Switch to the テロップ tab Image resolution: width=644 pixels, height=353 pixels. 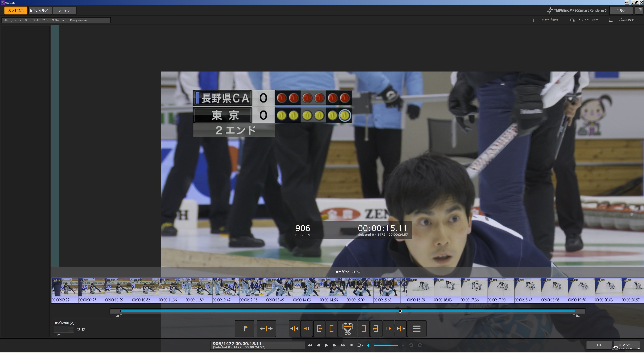tap(65, 10)
